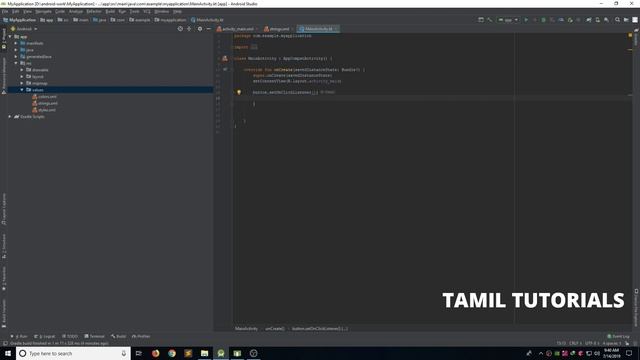Click the scroll-from-source target icon in Project panel
640x360 pixels.
[180, 29]
